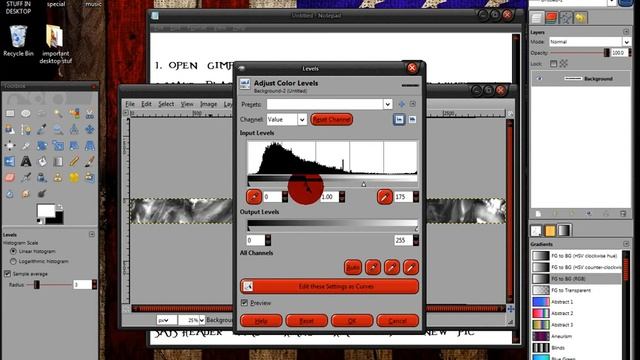Select the Heal tool

pyautogui.click(x=74, y=177)
